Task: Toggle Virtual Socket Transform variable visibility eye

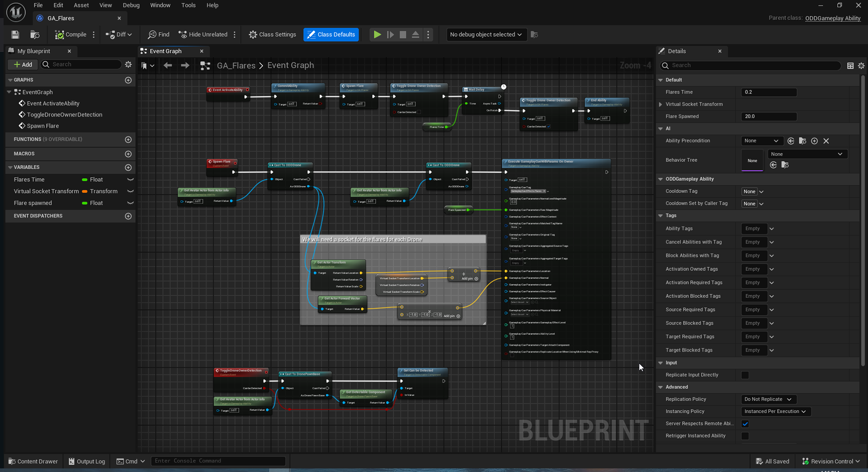Action: [130, 192]
